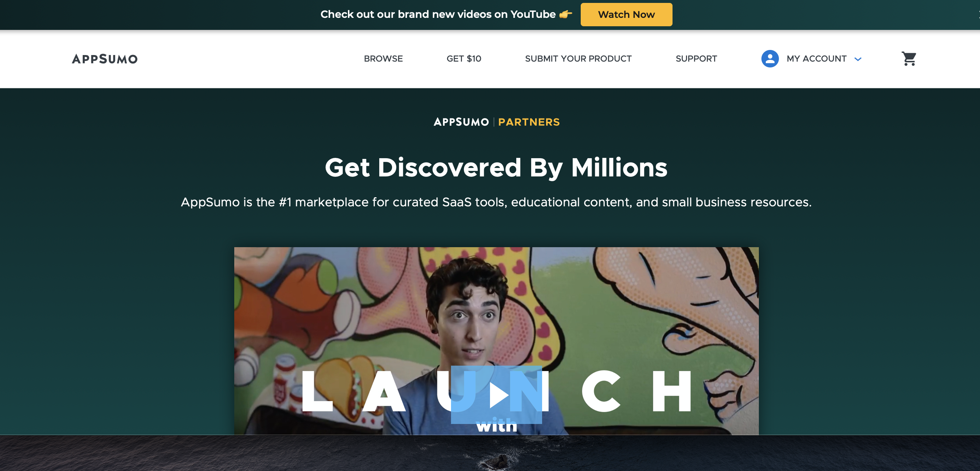980x471 pixels.
Task: Click the AppSumo Partners logo
Action: 497,122
